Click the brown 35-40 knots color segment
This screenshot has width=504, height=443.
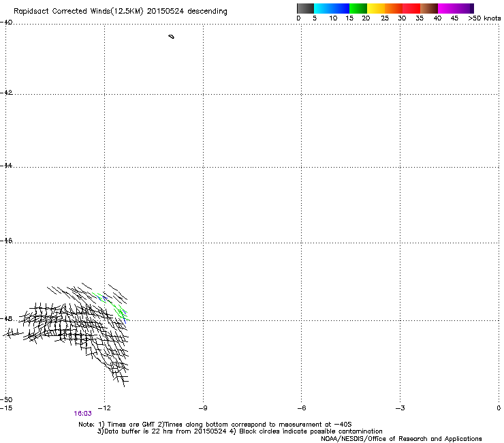tap(429, 8)
